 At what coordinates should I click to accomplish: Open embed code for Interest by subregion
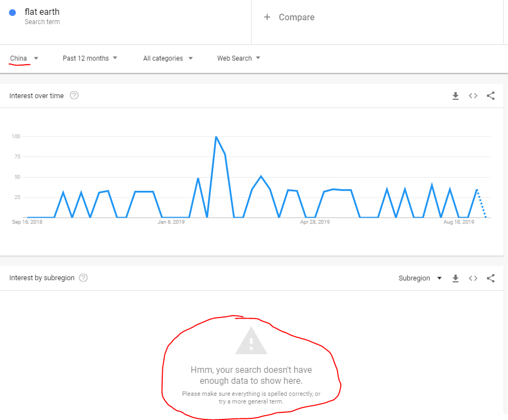(473, 278)
